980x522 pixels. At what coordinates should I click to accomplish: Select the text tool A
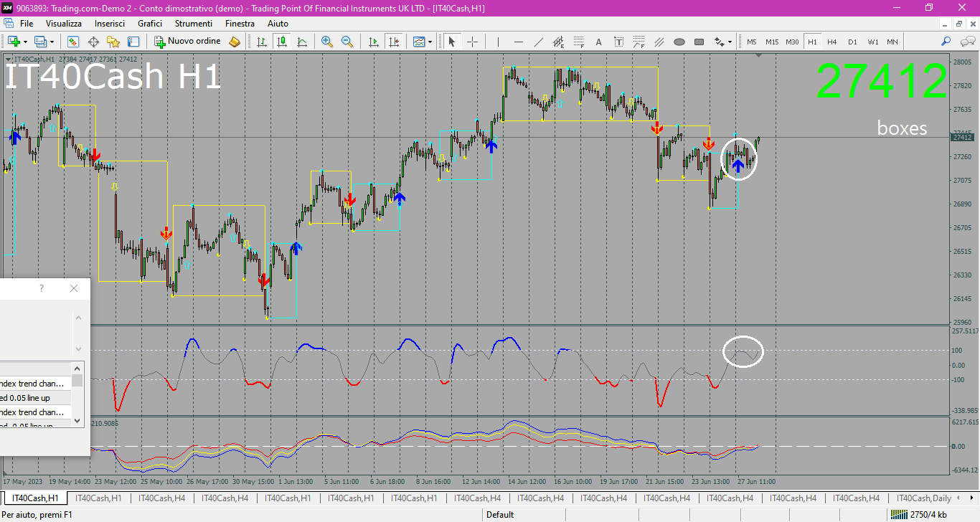598,42
